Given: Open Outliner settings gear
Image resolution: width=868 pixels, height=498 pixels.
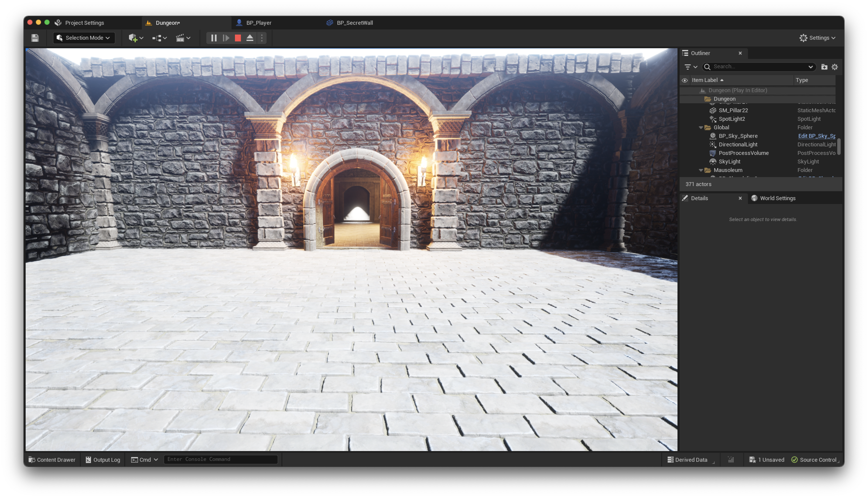Looking at the screenshot, I should coord(834,67).
